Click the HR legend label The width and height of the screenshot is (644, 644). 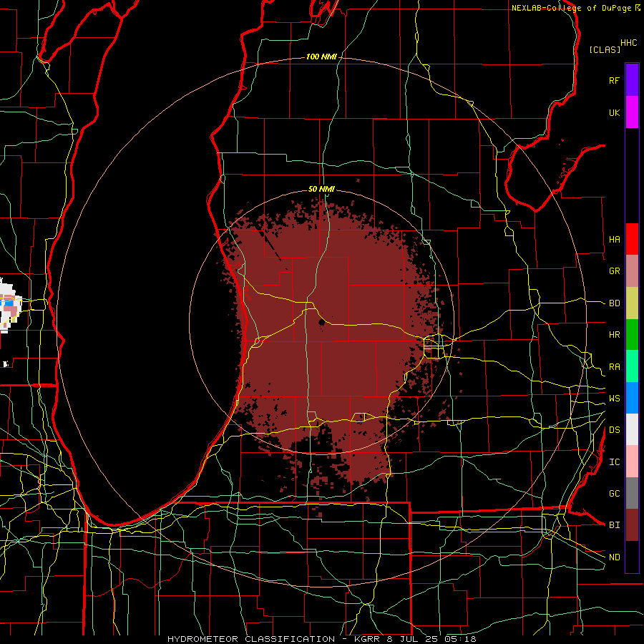click(x=614, y=335)
